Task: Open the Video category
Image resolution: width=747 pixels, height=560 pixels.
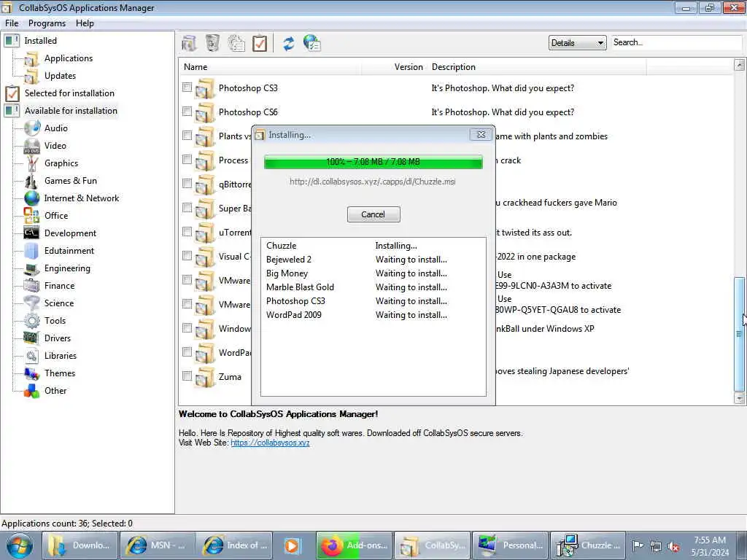Action: 55,146
